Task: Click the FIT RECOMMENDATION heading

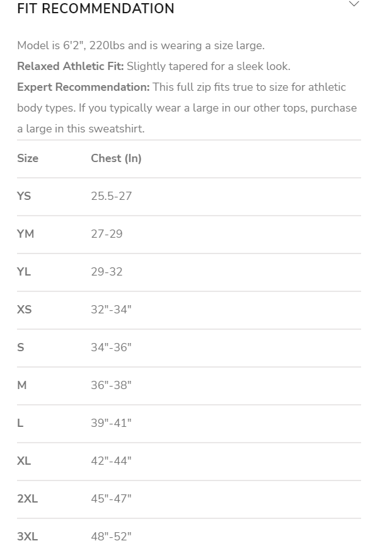Action: (x=96, y=9)
